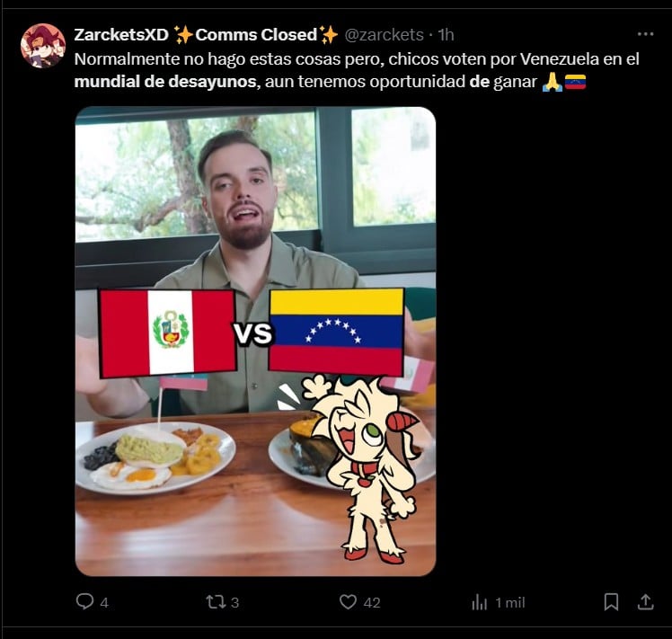The image size is (672, 639).
Task: Open the three-dot more options menu
Action: click(x=645, y=34)
